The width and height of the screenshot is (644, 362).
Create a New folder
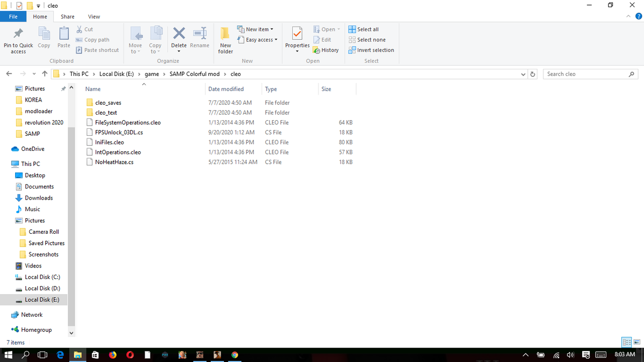[225, 41]
